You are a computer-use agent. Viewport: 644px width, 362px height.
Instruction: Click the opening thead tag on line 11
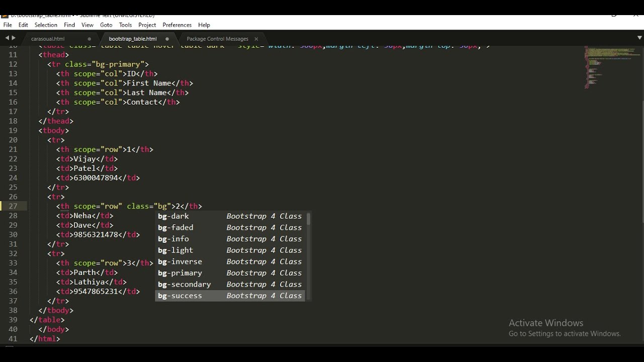point(54,54)
